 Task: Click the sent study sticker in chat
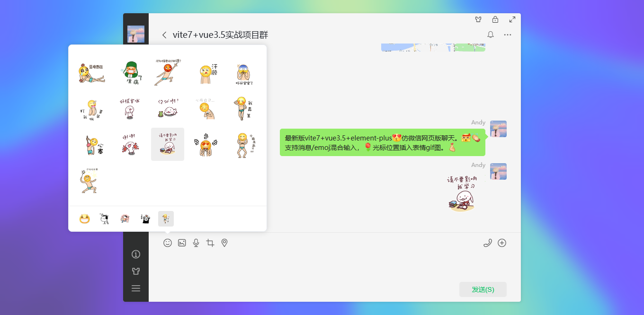pyautogui.click(x=462, y=194)
